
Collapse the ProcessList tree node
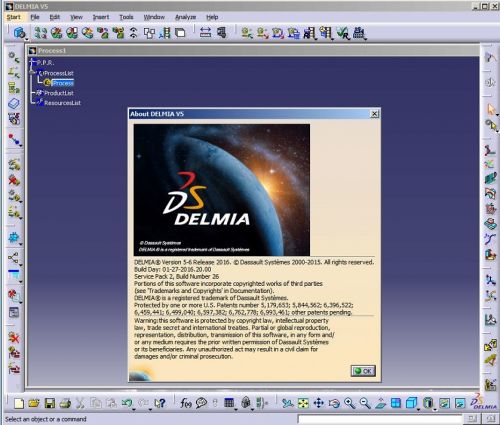[32, 72]
